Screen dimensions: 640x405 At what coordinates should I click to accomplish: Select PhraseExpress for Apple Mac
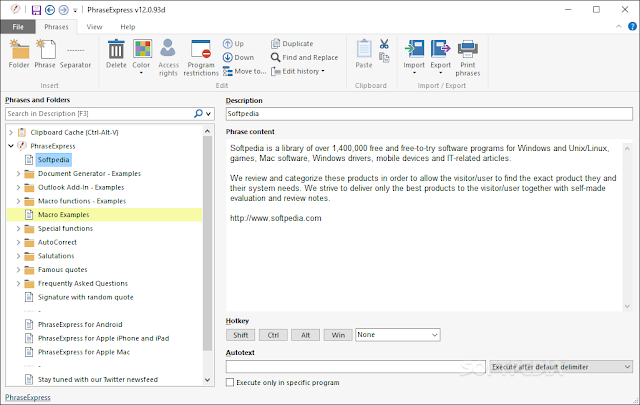[84, 352]
